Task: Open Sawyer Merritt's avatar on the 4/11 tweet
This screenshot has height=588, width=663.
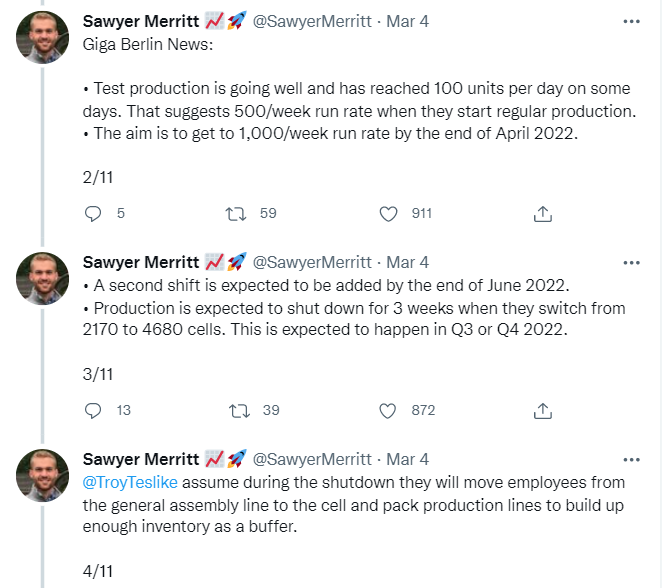Action: [42, 476]
